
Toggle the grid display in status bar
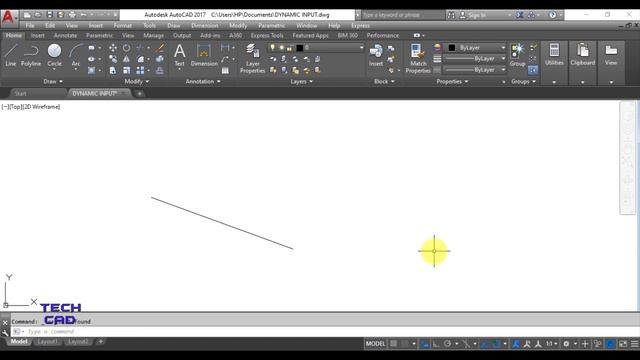[x=393, y=344]
